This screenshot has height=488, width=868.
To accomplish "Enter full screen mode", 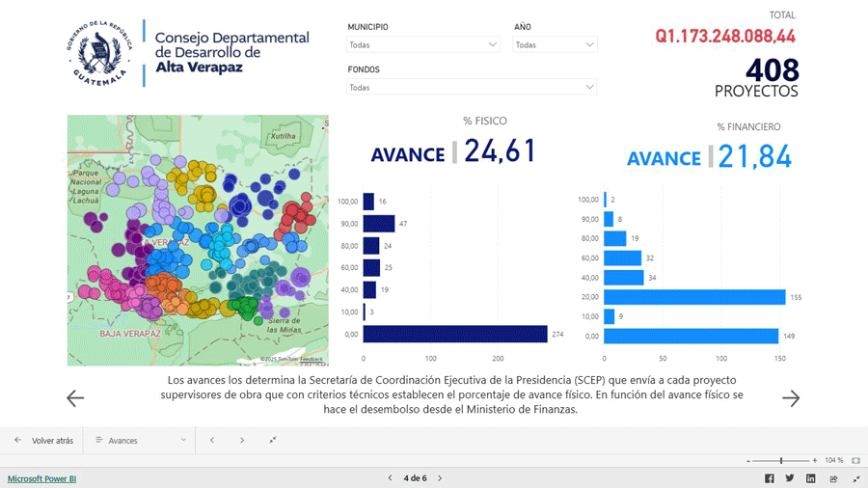I will [x=855, y=478].
